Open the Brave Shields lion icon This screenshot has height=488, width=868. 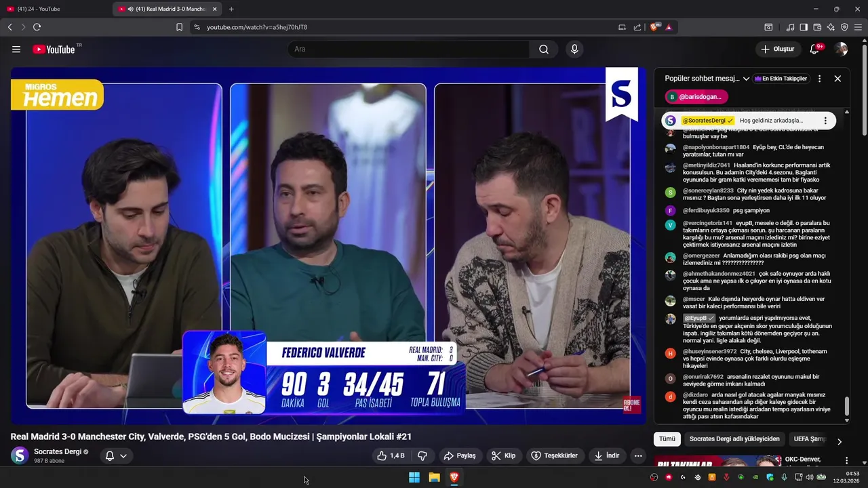(x=654, y=27)
